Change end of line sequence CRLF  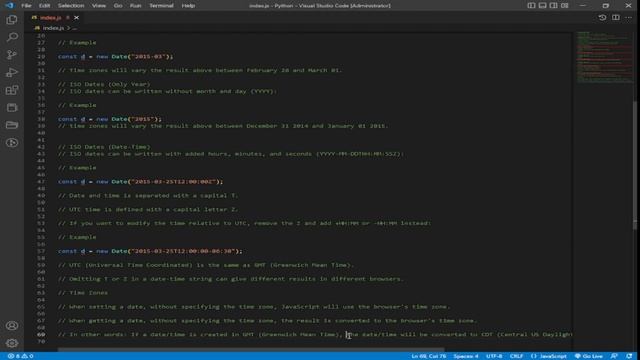516,356
